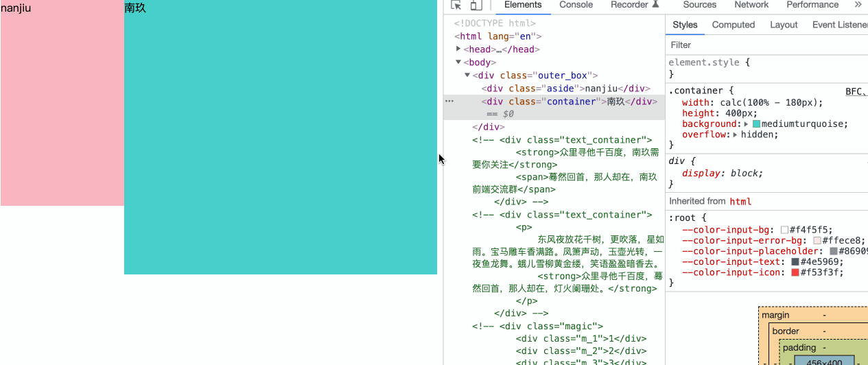The height and width of the screenshot is (365, 868).
Task: Open the BFC stylesheet source link
Action: pos(855,91)
